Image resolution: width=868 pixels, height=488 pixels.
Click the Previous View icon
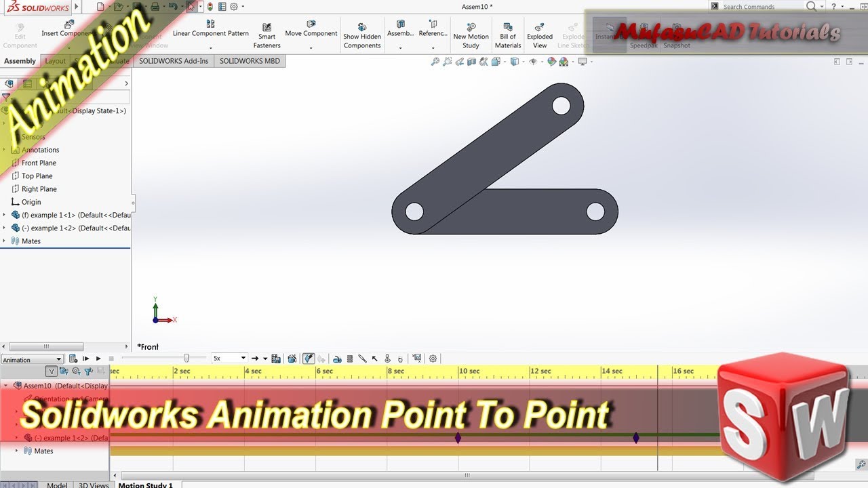(x=460, y=61)
